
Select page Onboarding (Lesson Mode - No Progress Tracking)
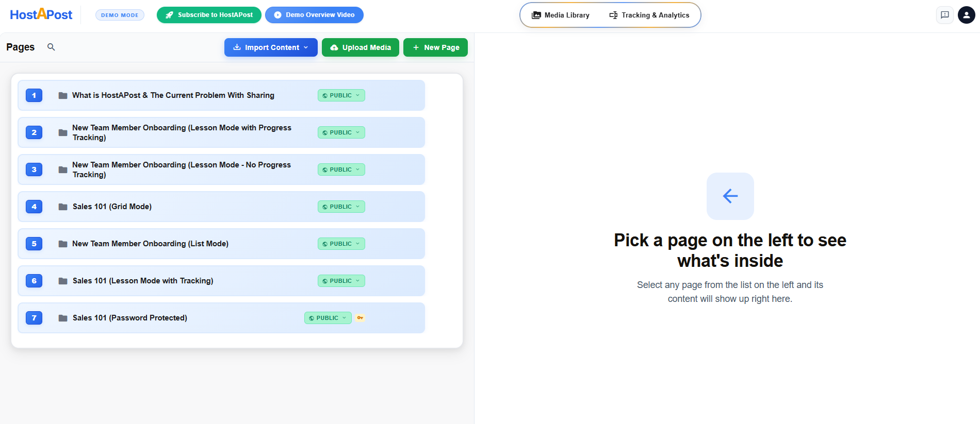[221, 169]
